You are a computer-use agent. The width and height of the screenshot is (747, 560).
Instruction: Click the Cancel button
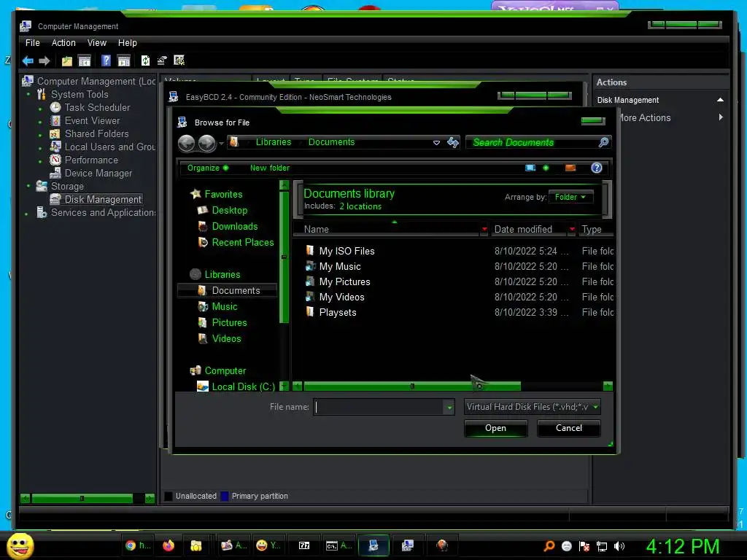(x=568, y=427)
